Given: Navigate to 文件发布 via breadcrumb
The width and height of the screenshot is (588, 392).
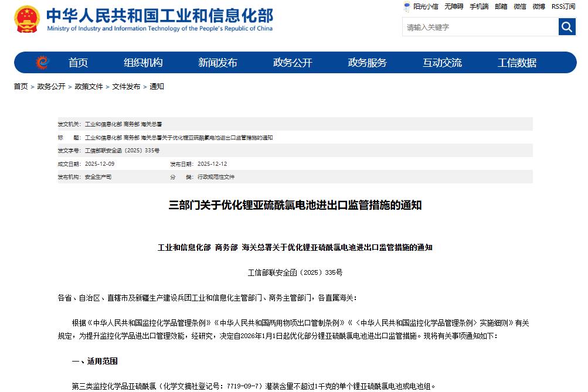Looking at the screenshot, I should pyautogui.click(x=125, y=86).
